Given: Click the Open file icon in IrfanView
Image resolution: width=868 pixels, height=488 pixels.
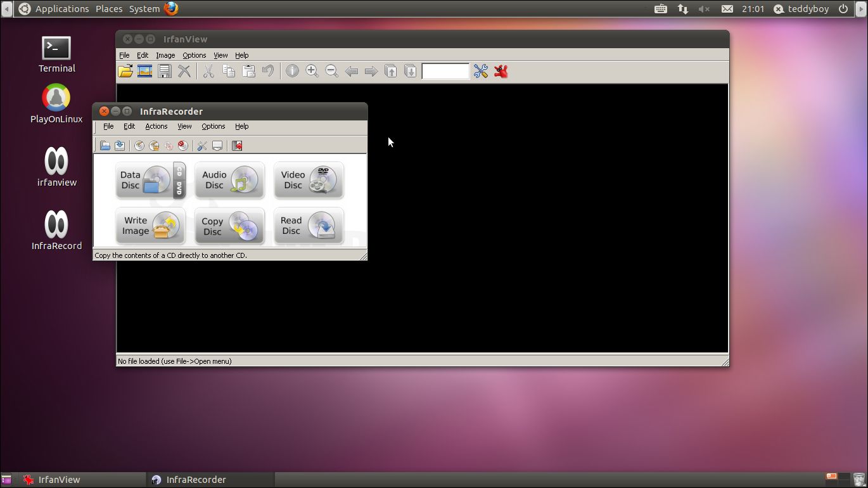Looking at the screenshot, I should click(x=125, y=72).
